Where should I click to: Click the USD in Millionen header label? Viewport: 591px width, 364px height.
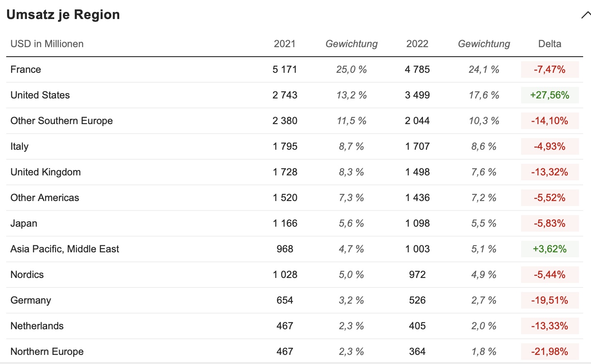[x=47, y=44]
